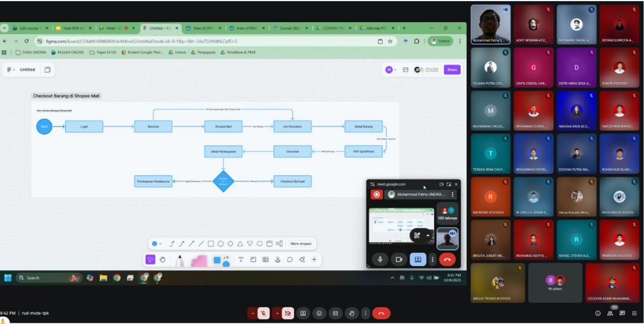Screen dimensions: 644x324
Task: Open the shape color dropdown in FigJam
Action: pyautogui.click(x=157, y=243)
